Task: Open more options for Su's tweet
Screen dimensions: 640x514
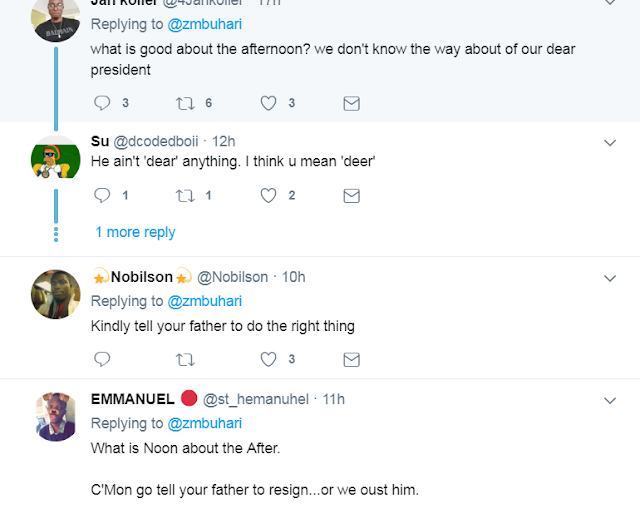Action: click(x=610, y=143)
